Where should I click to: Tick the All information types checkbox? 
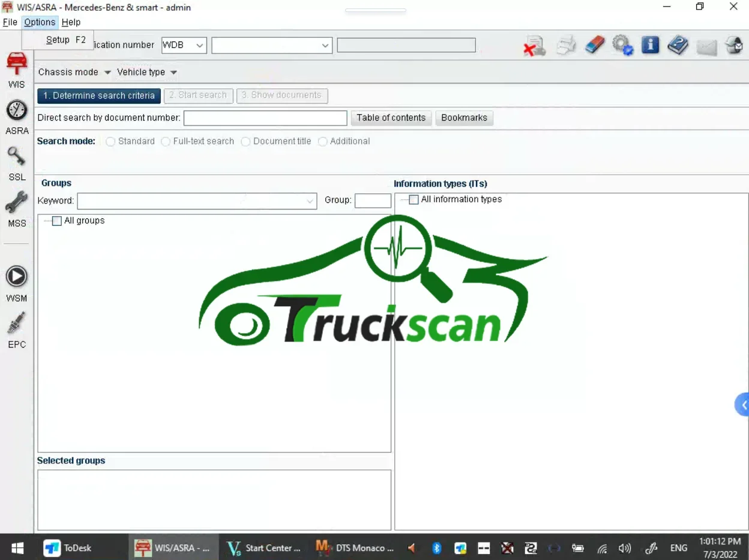point(414,199)
